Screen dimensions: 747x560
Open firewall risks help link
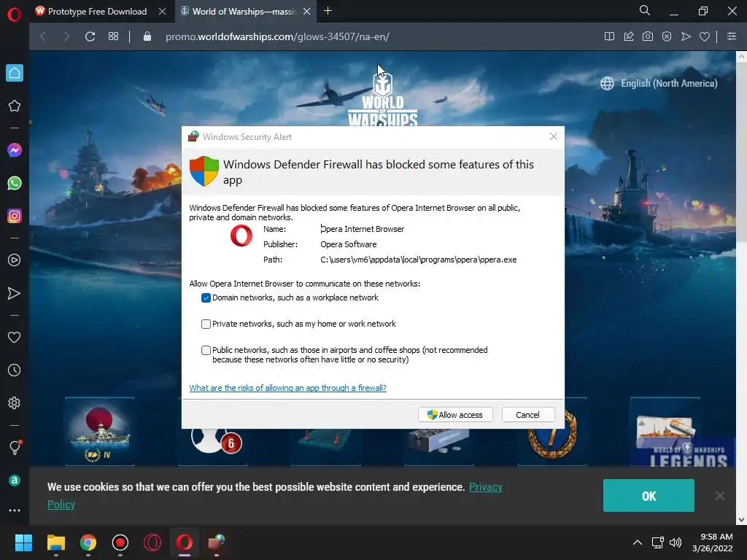(287, 388)
